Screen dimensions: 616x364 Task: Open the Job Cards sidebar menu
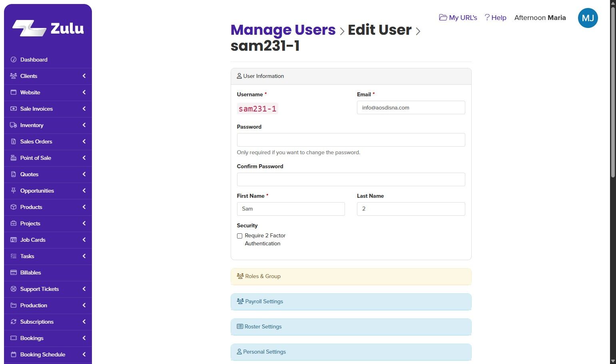pyautogui.click(x=33, y=240)
